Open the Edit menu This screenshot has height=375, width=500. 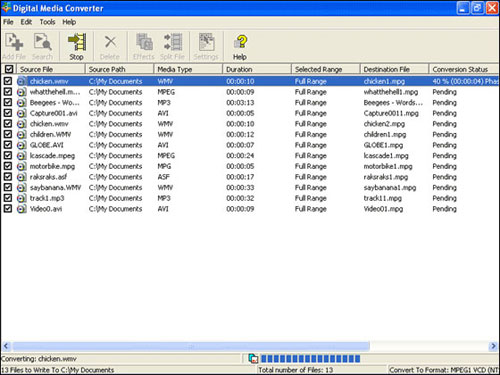coord(26,22)
